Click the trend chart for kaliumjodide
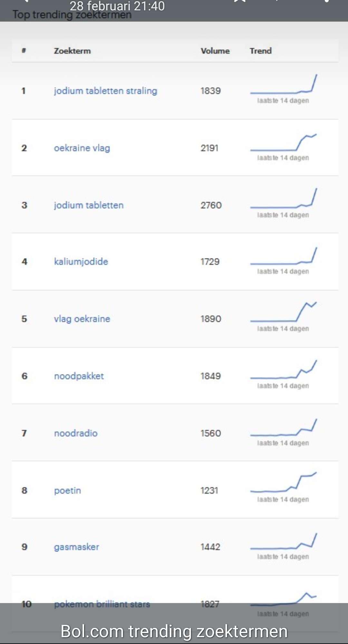Image resolution: width=348 pixels, height=644 pixels. (284, 256)
